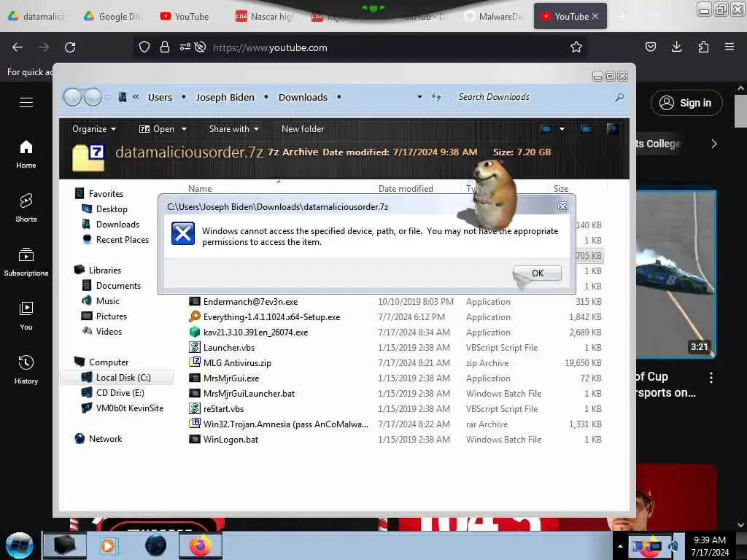The height and width of the screenshot is (560, 747).
Task: Open video options three-dot menu
Action: 711,378
